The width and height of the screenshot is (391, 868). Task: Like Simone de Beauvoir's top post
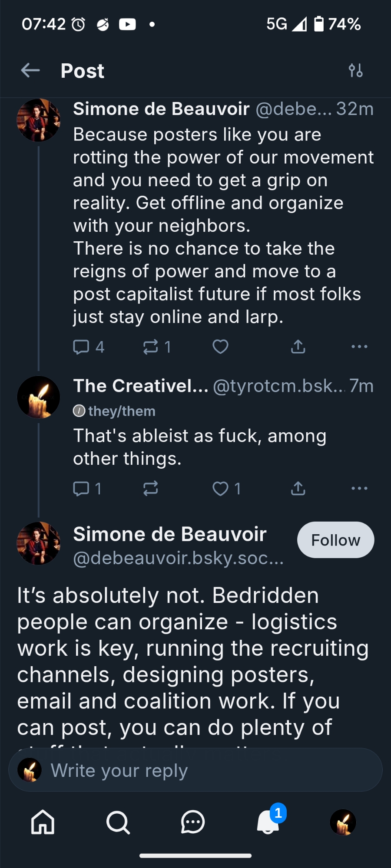(x=220, y=347)
